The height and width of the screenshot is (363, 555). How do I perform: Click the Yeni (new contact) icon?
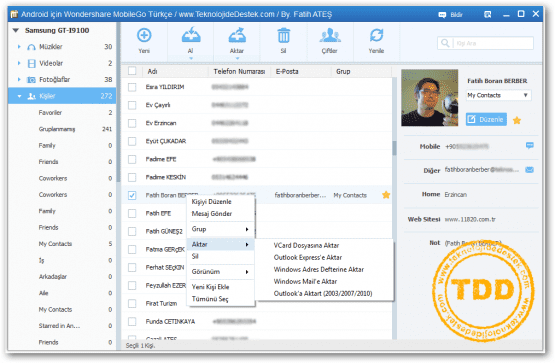[x=144, y=35]
